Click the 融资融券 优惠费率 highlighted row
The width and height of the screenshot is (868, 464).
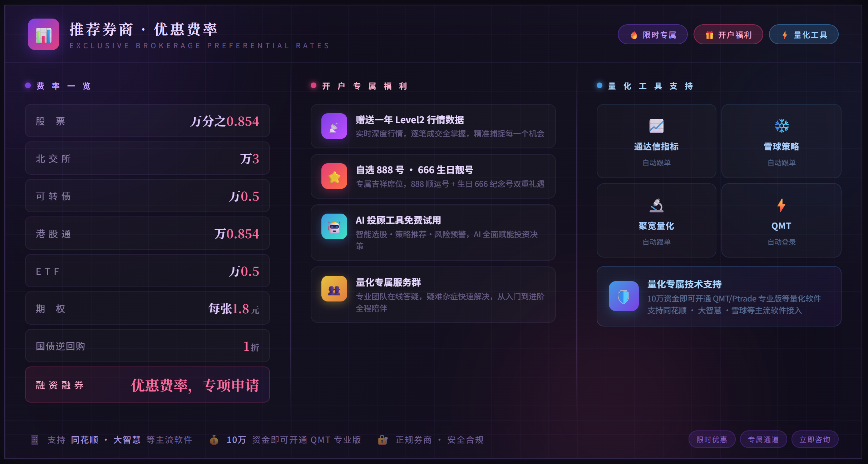[147, 385]
